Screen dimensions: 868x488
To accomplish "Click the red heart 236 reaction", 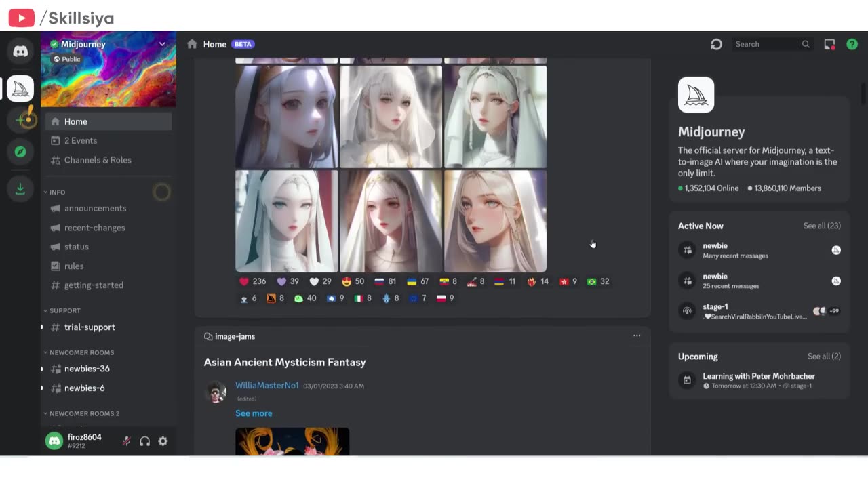I will coord(252,281).
